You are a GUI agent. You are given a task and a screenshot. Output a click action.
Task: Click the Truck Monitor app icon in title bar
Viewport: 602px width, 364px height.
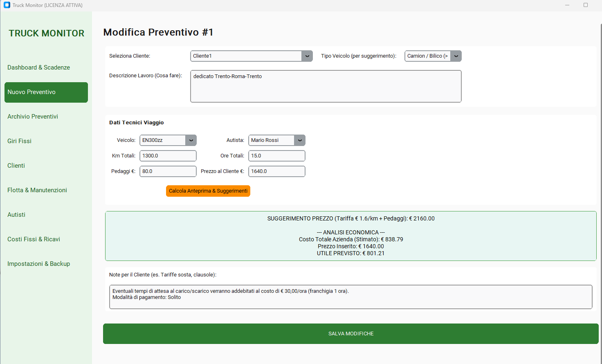tap(7, 5)
